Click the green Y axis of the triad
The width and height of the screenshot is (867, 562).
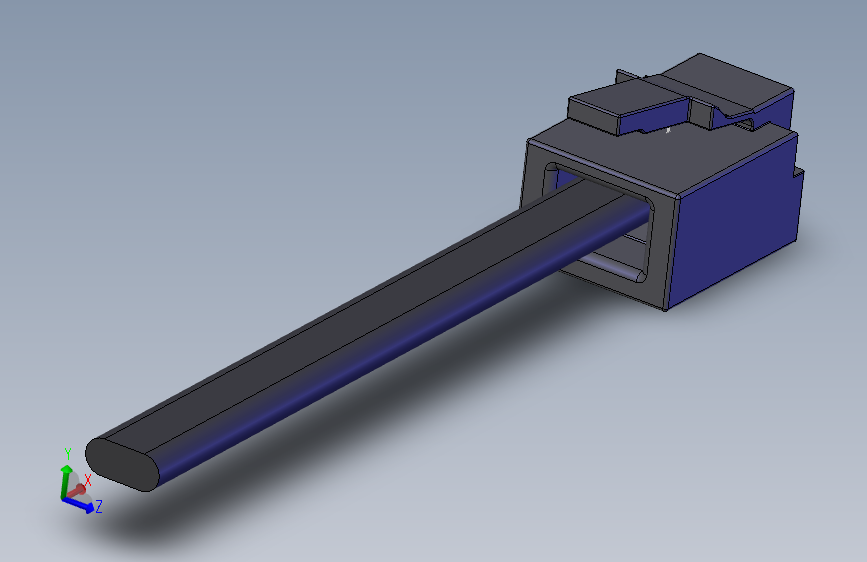pyautogui.click(x=65, y=481)
